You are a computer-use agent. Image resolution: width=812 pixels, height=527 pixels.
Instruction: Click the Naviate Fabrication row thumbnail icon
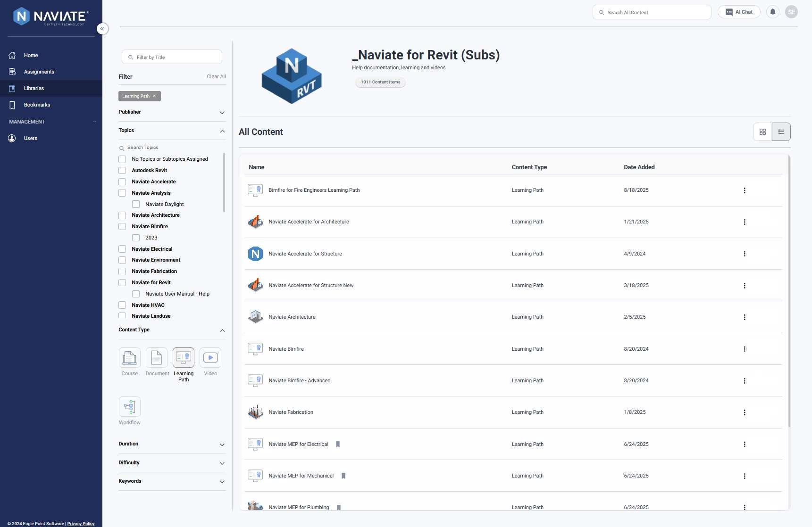pos(255,412)
